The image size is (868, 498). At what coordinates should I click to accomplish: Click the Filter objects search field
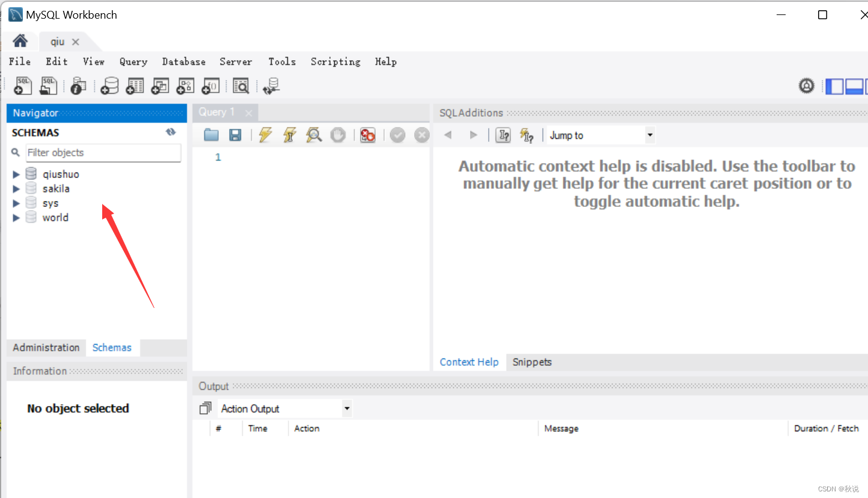(x=103, y=153)
